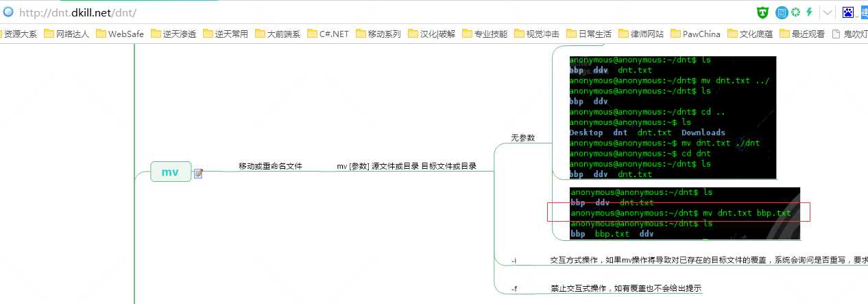The width and height of the screenshot is (868, 304).
Task: Select the -f option branch label
Action: pos(514,289)
